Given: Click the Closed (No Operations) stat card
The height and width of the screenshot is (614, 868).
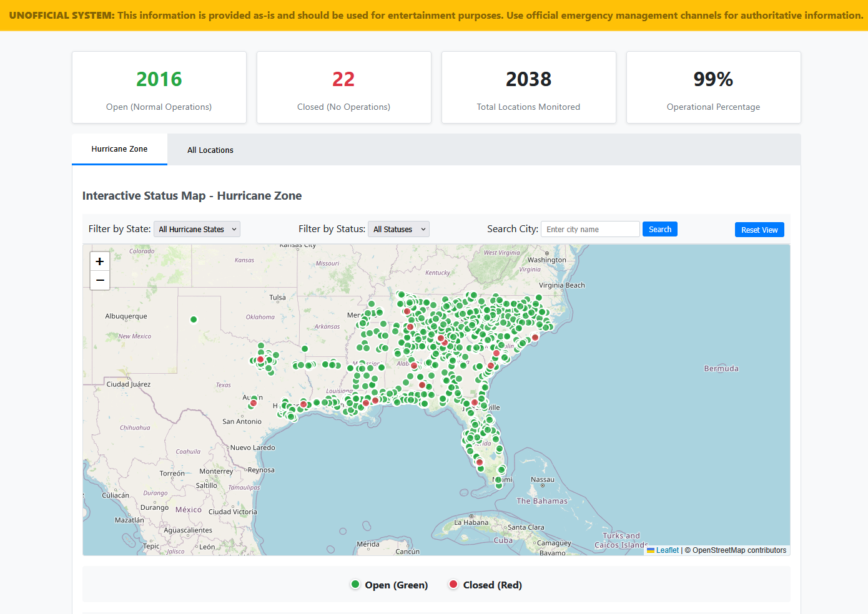Looking at the screenshot, I should pos(343,87).
